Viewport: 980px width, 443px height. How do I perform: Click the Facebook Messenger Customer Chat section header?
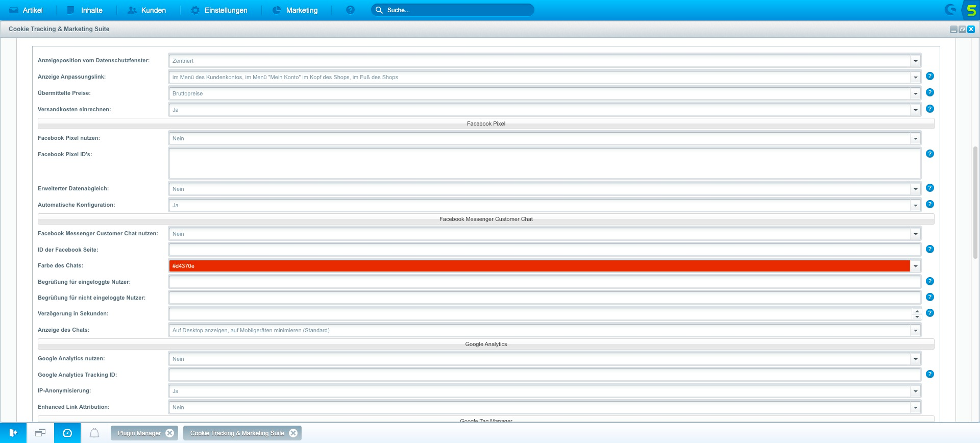click(486, 219)
